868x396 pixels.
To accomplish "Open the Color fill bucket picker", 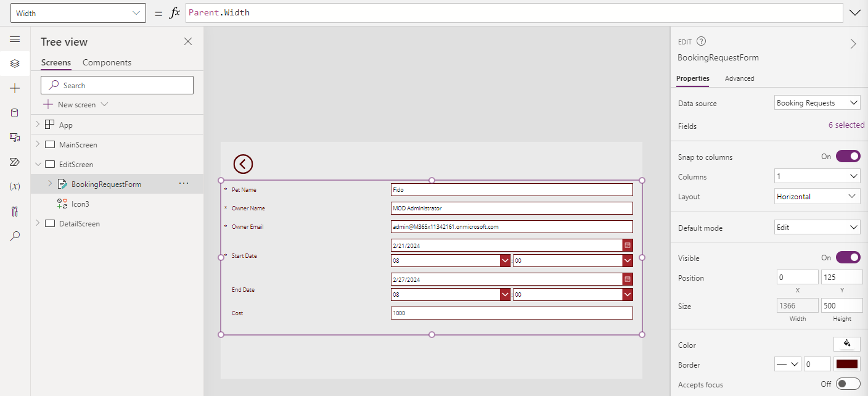I will 847,344.
